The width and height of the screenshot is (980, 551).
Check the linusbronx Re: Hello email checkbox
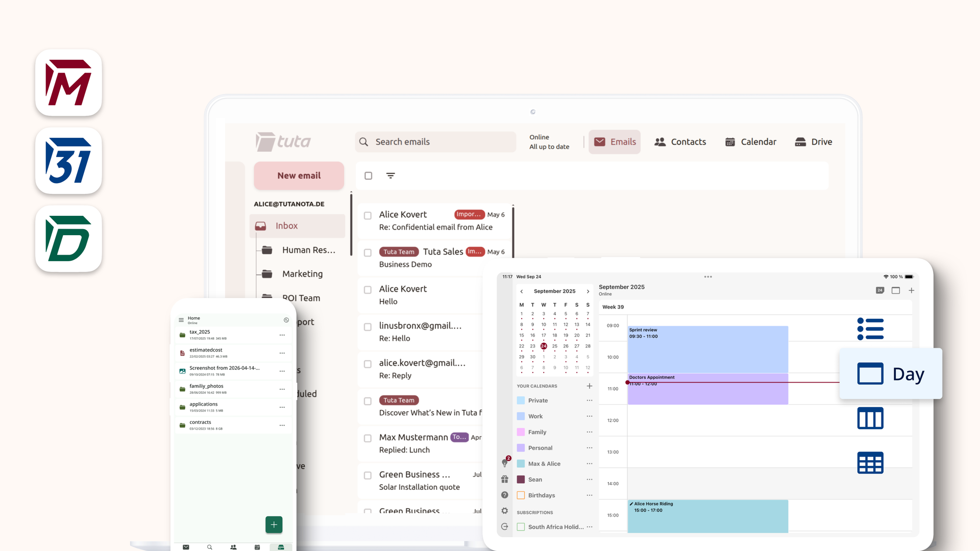click(367, 327)
